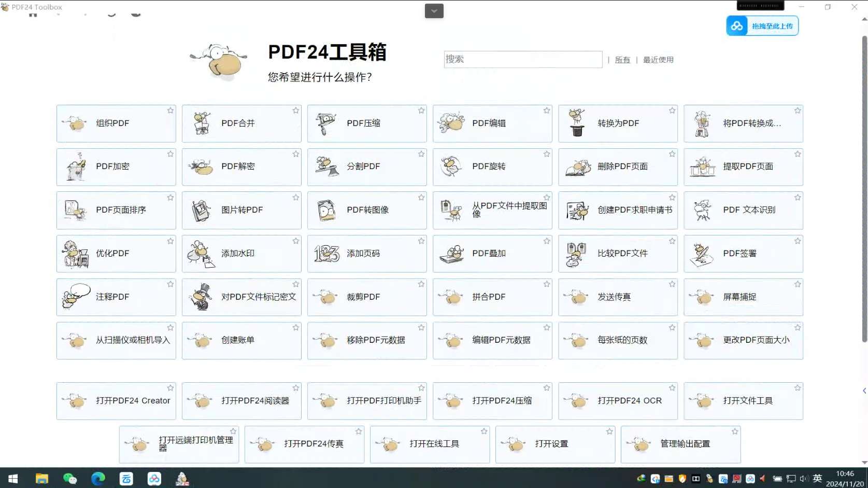Expand the dark dropdown arrow at top center
This screenshot has height=488, width=868.
[x=434, y=11]
